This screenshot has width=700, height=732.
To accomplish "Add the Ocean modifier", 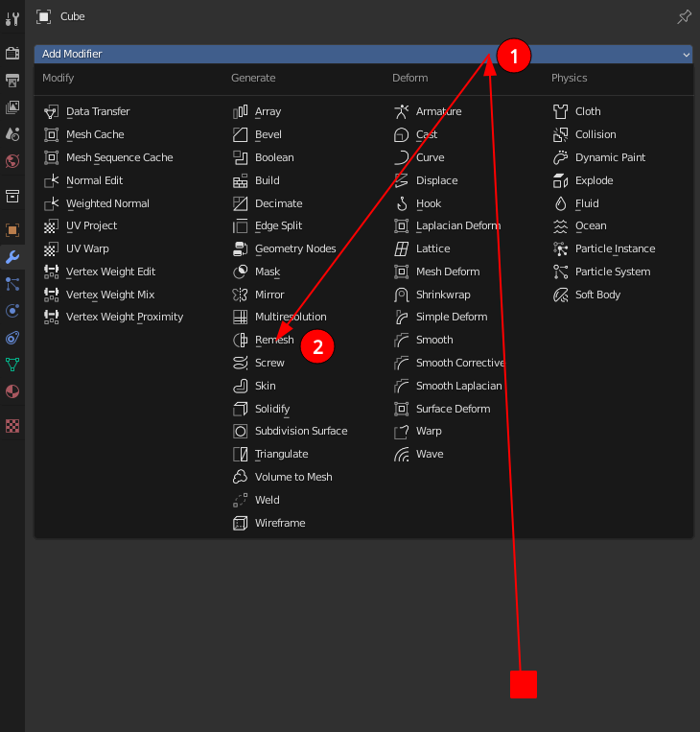I will (579, 226).
